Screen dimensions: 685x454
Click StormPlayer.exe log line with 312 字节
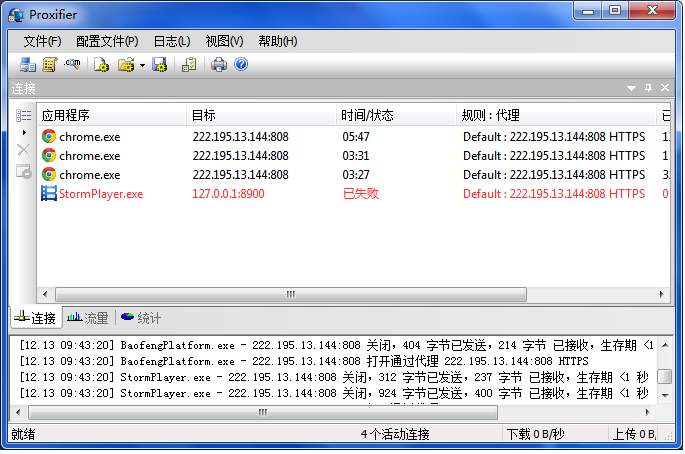pyautogui.click(x=334, y=377)
